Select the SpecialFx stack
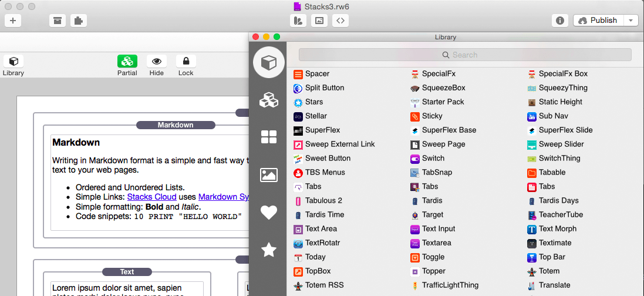The image size is (644, 296). (433, 74)
